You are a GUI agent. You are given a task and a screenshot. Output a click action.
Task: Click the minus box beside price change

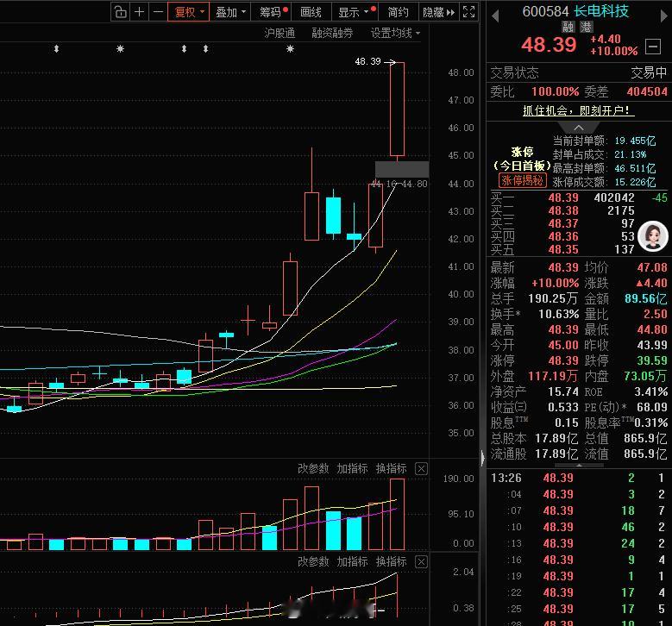(x=653, y=47)
